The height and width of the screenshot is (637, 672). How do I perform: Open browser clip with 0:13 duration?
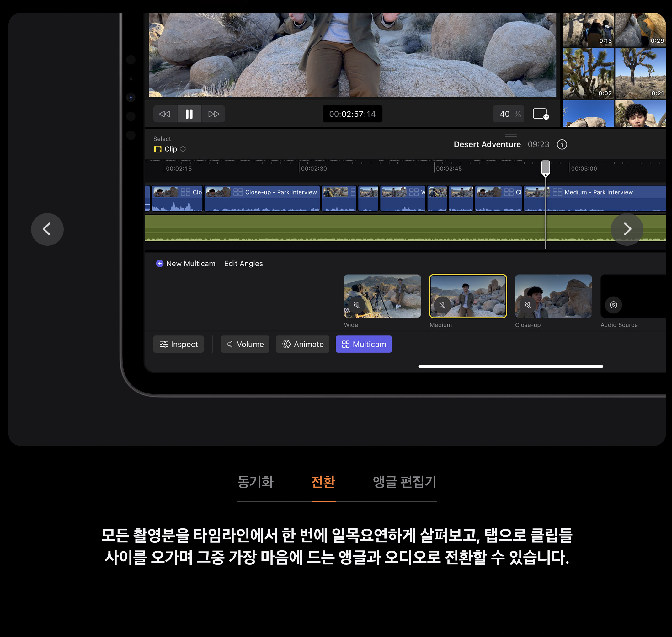(588, 29)
